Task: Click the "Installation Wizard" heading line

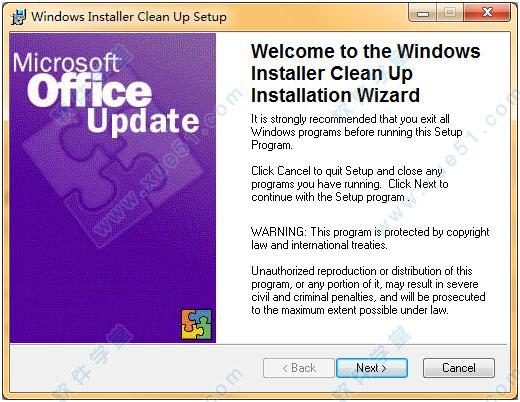Action: click(335, 95)
